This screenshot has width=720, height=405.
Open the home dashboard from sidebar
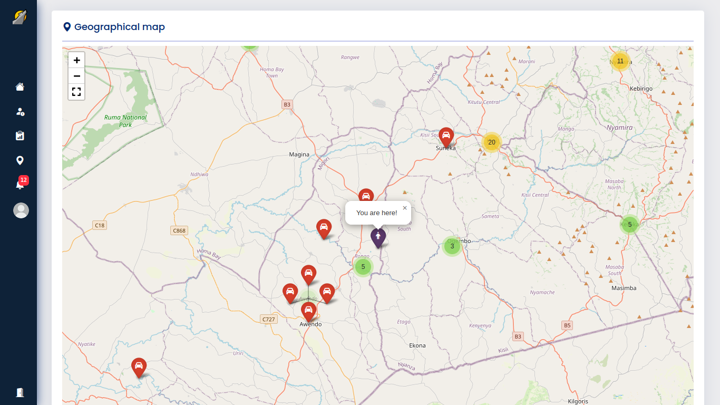(x=20, y=87)
